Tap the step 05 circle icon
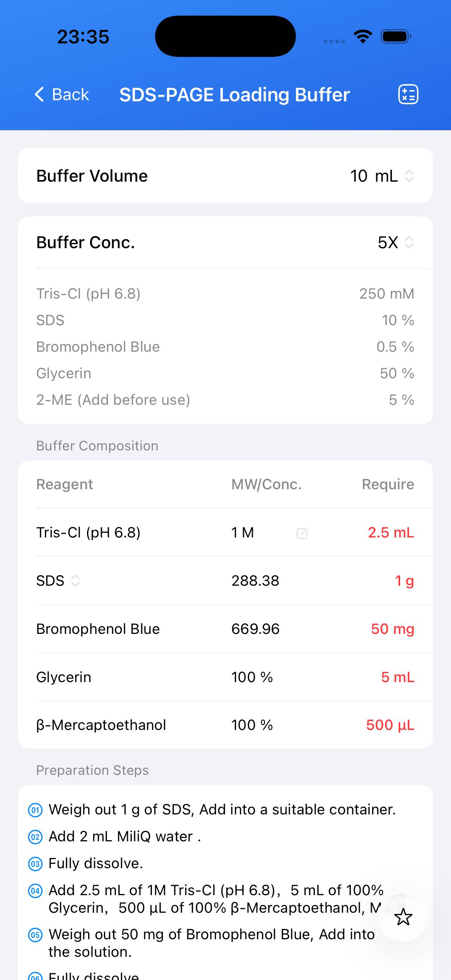The image size is (451, 980). (36, 935)
